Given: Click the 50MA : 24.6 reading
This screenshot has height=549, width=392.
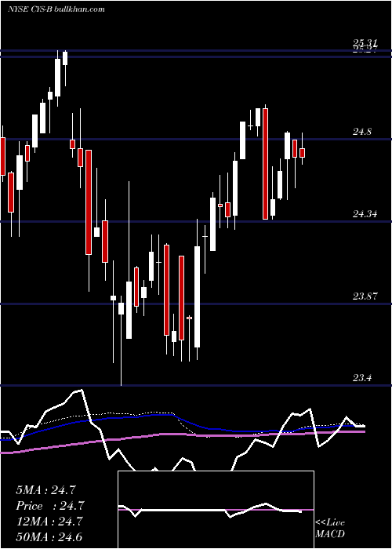Looking at the screenshot, I should coord(49,536).
